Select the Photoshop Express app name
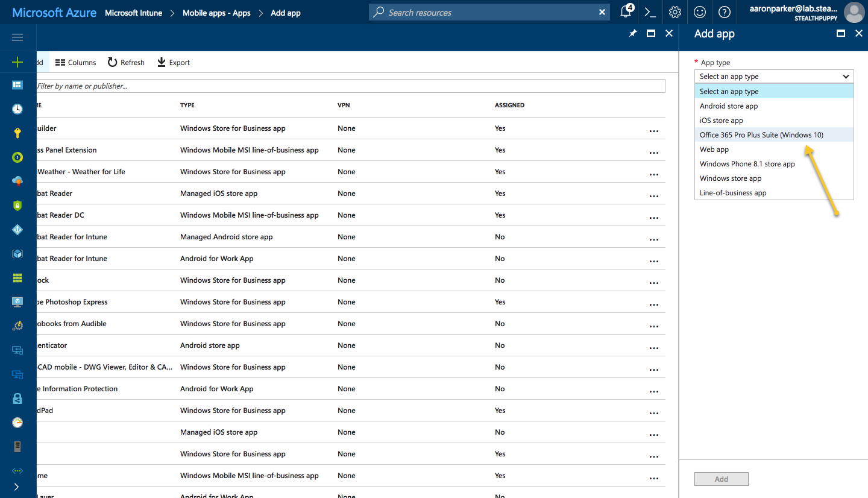 (72, 302)
